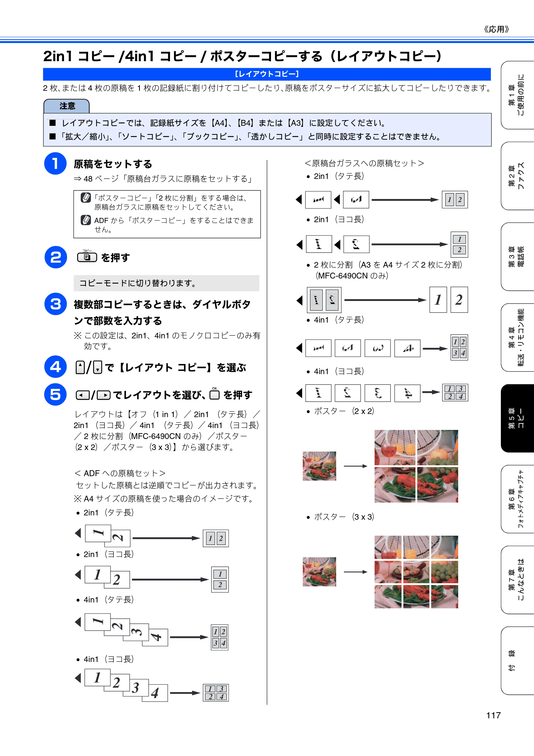Click the 《応用》 header label
Viewport: 534px width, 756px height.
point(496,29)
